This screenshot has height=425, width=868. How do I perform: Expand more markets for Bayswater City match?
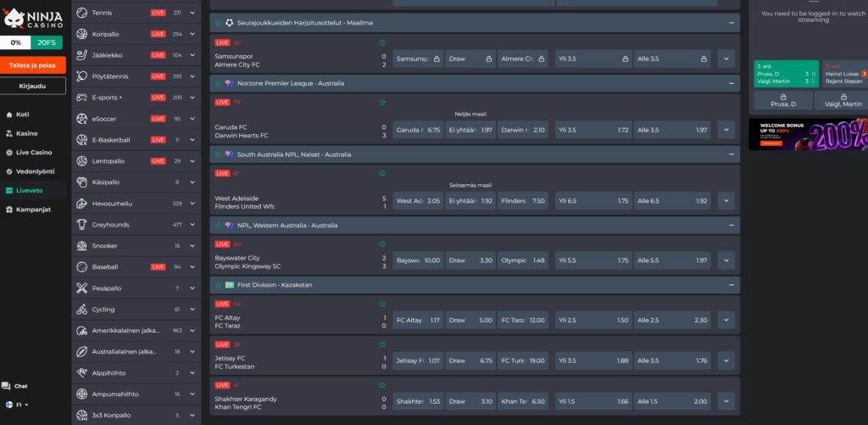[726, 260]
